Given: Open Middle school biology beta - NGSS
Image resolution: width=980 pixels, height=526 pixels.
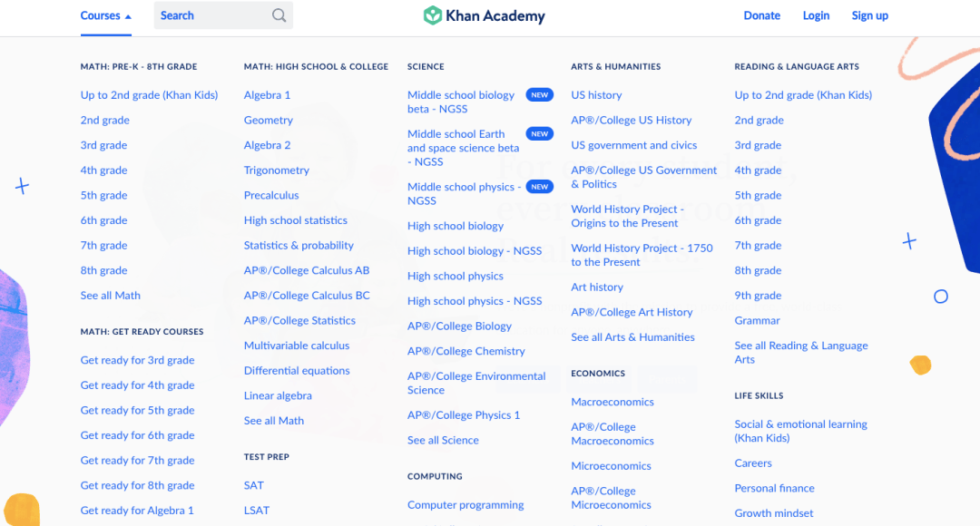Looking at the screenshot, I should [x=461, y=102].
